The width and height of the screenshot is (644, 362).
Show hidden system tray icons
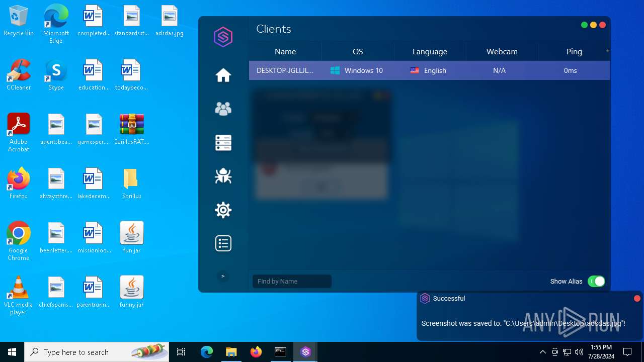pyautogui.click(x=542, y=352)
